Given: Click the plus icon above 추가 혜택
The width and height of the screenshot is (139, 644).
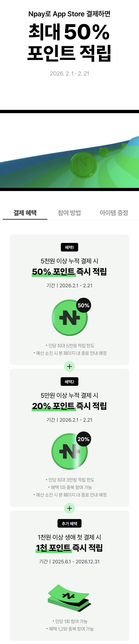Looking at the screenshot, I should 69,501.
